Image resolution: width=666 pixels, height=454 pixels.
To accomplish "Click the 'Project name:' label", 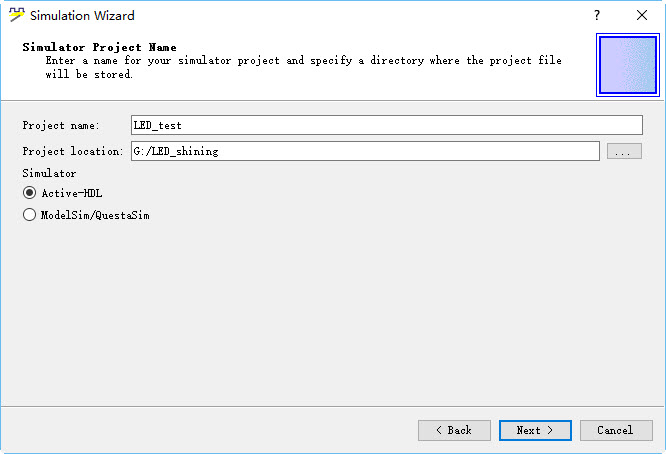I will 61,125.
